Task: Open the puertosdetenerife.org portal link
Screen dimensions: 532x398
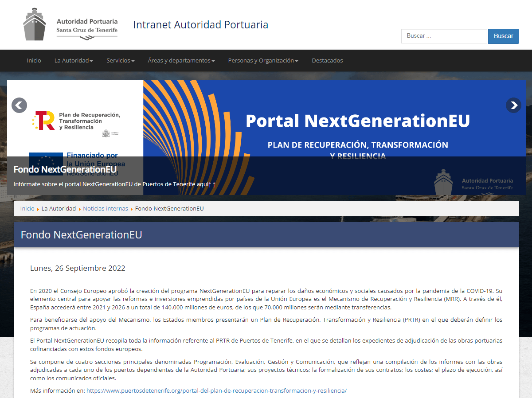Action: (x=216, y=391)
